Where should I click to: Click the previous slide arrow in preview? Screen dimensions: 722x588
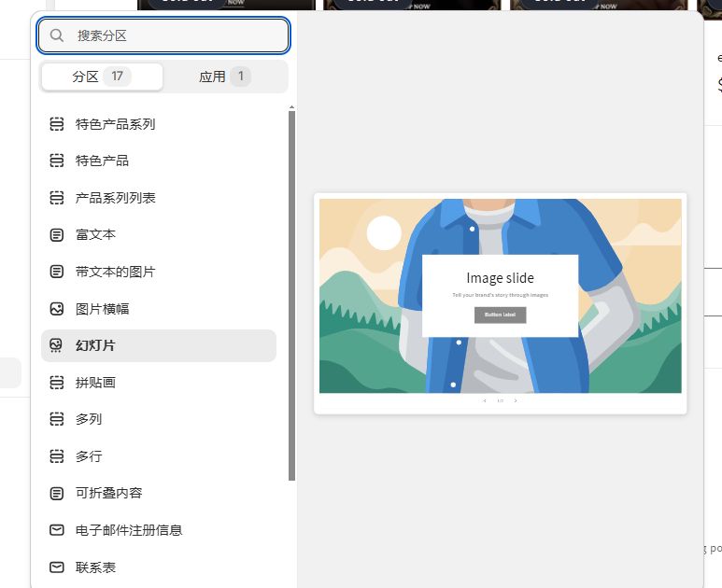click(485, 400)
